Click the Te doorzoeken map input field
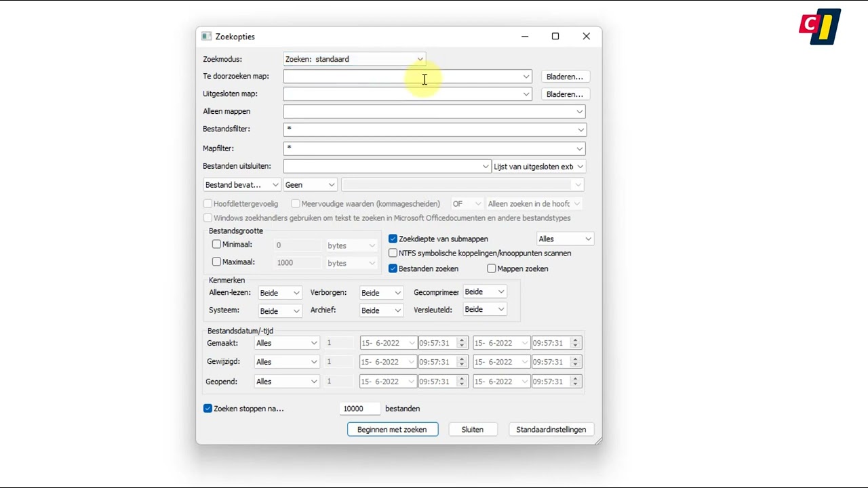The width and height of the screenshot is (868, 488). point(402,77)
